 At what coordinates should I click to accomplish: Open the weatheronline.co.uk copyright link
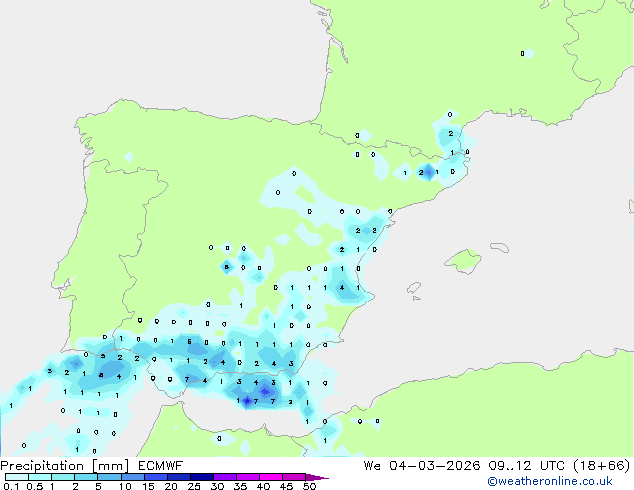click(550, 481)
